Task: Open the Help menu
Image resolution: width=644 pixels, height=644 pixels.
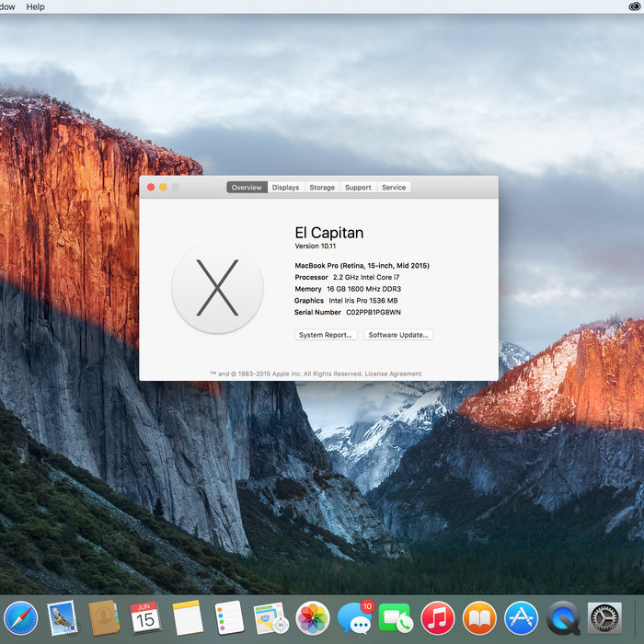Action: pyautogui.click(x=35, y=7)
